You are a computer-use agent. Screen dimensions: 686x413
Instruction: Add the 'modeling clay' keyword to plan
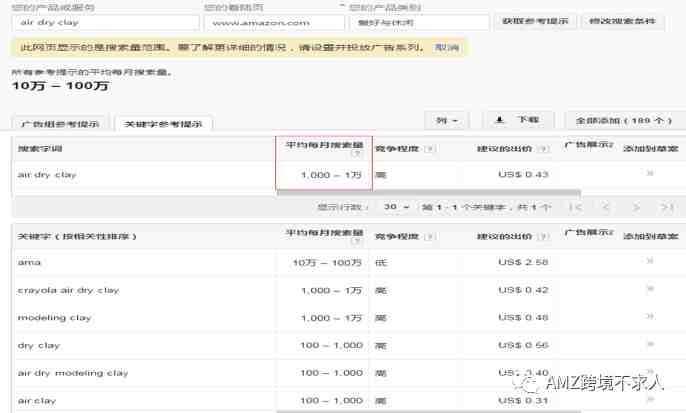point(650,316)
